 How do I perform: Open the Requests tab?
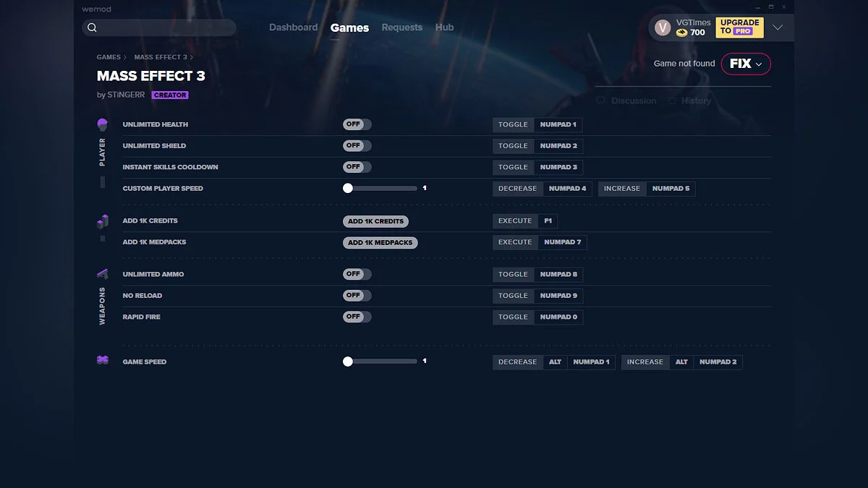[401, 27]
